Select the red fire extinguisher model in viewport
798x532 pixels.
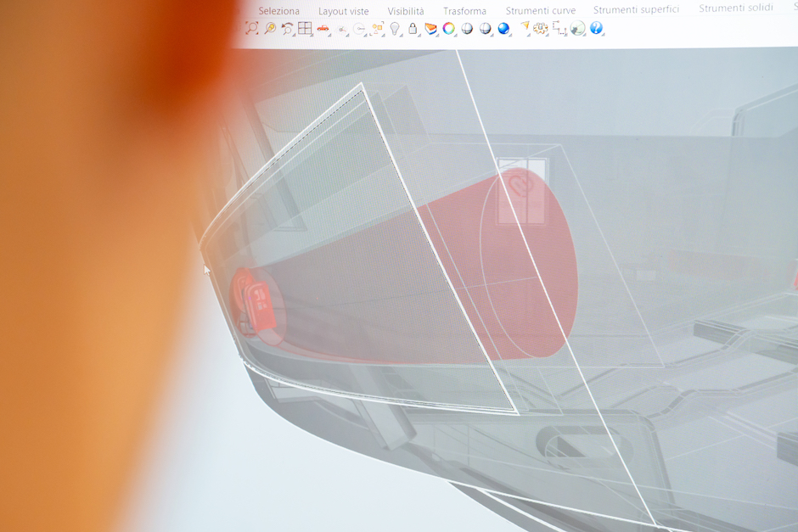(258, 304)
